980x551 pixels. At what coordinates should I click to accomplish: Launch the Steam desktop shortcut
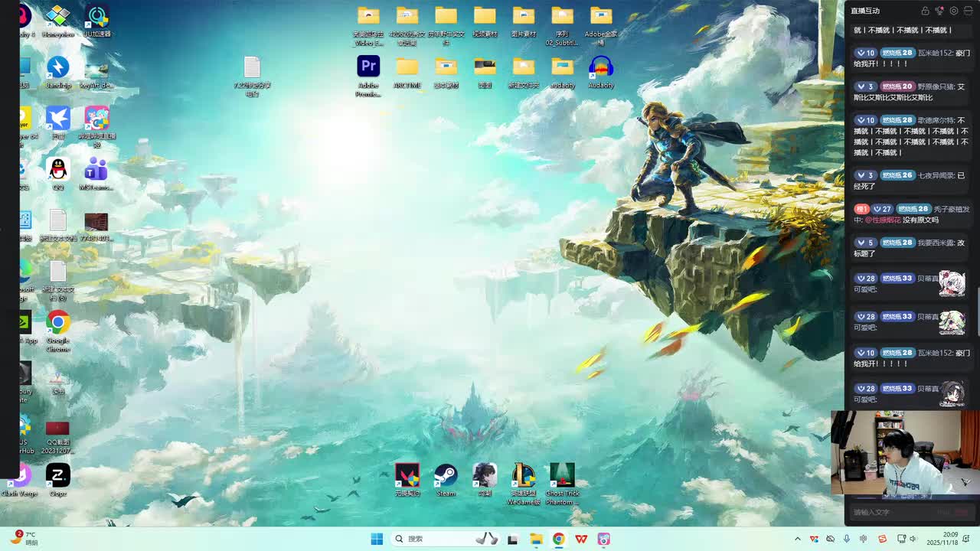pos(446,480)
